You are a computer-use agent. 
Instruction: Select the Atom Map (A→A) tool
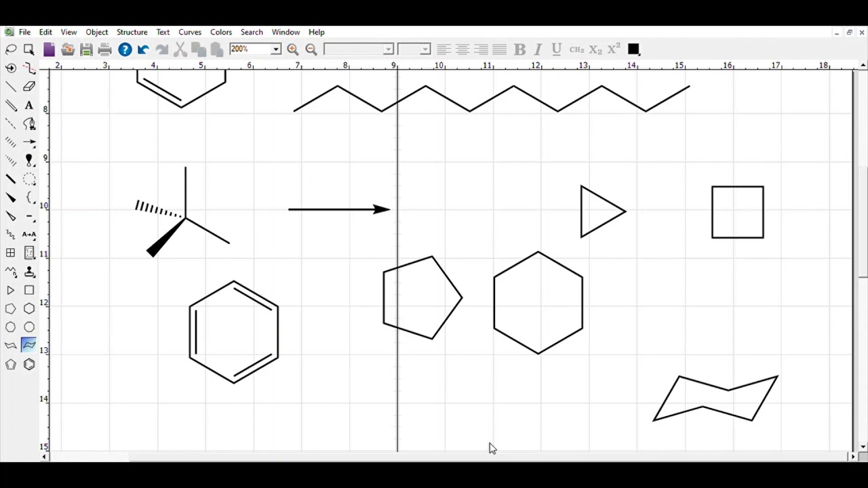pos(29,235)
